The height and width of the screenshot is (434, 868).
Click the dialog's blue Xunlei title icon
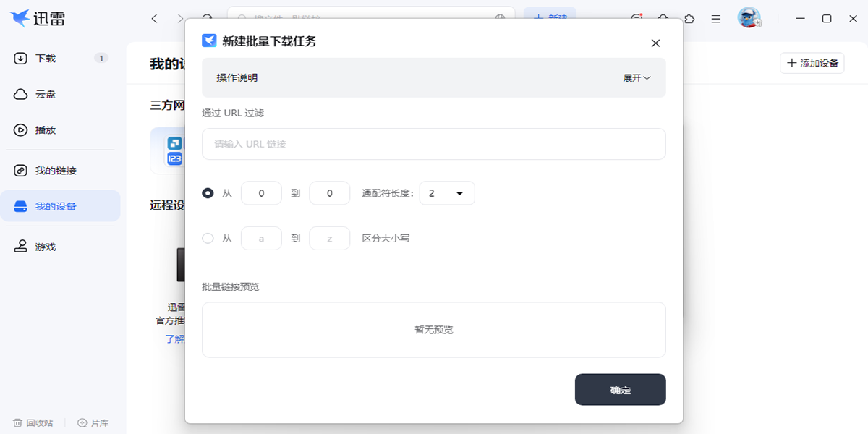(x=209, y=41)
